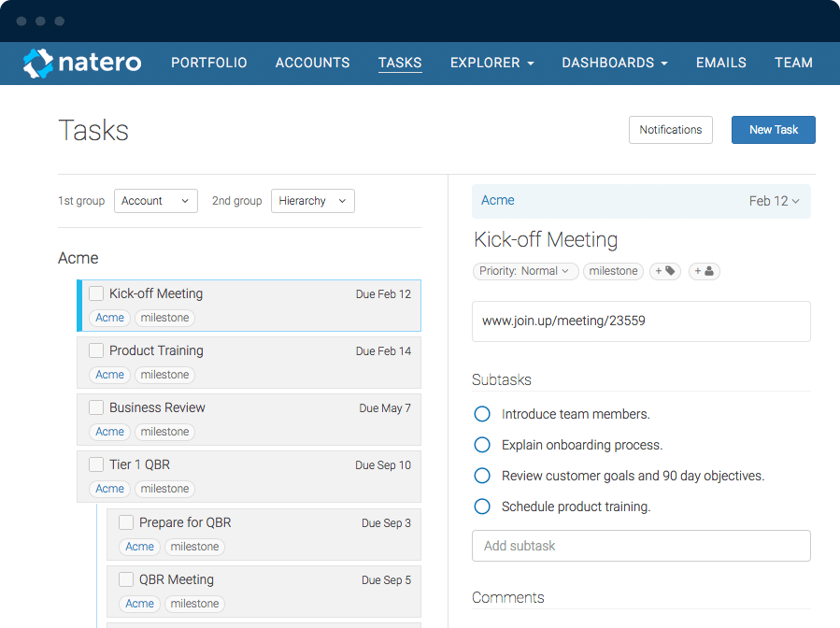Image resolution: width=840 pixels, height=628 pixels.
Task: Click the Acme tag on Product Training
Action: pos(110,375)
